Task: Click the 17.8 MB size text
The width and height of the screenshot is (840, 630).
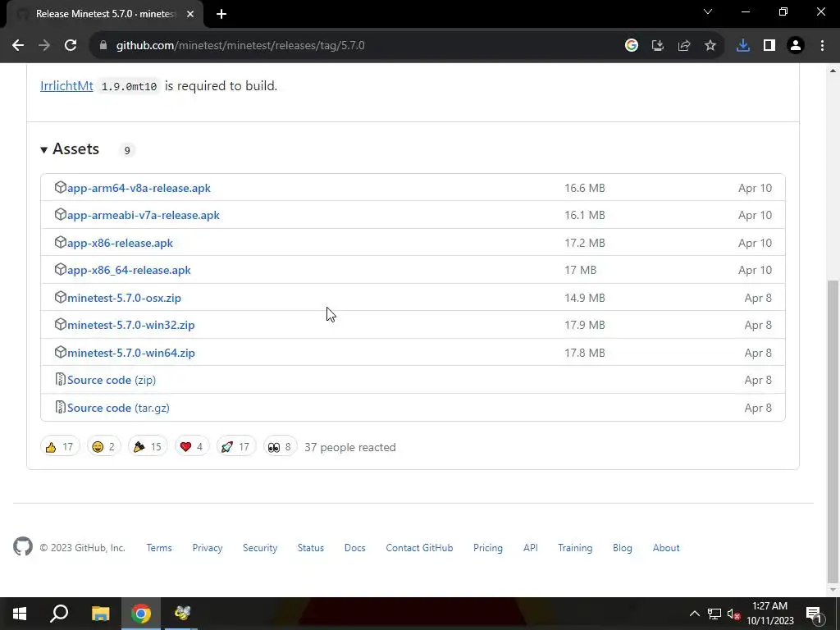Action: 584,353
